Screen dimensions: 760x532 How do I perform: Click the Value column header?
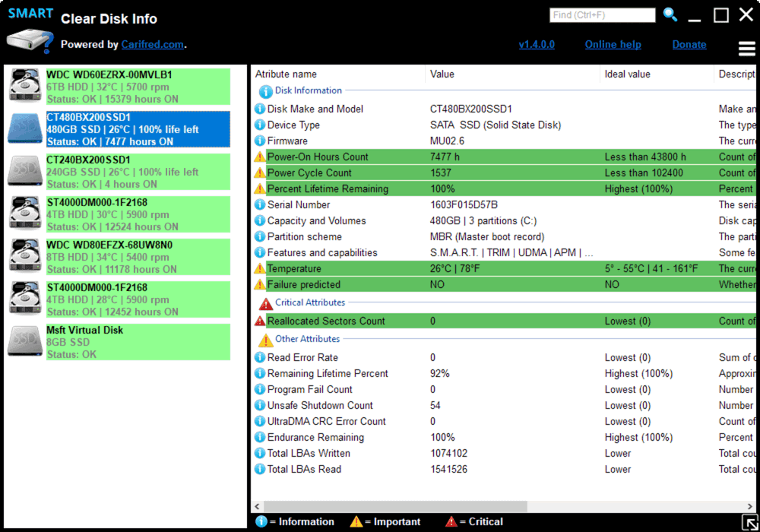(442, 74)
